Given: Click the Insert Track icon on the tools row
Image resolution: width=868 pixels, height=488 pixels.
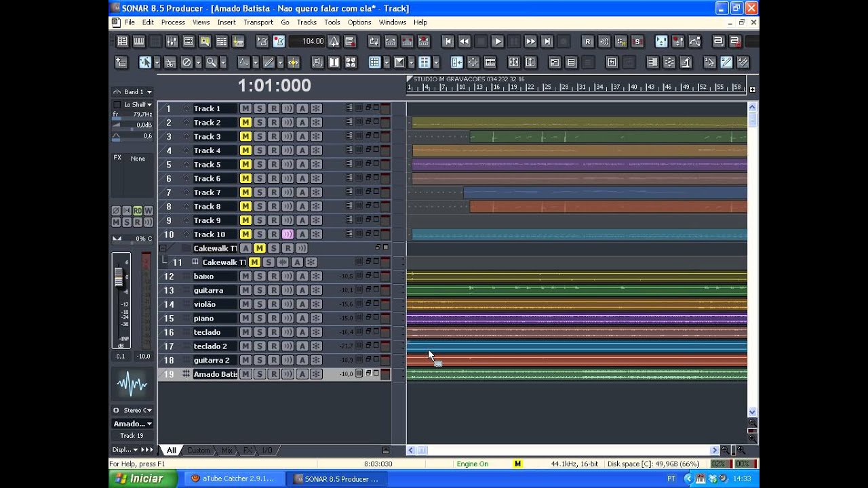Looking at the screenshot, I should (121, 62).
